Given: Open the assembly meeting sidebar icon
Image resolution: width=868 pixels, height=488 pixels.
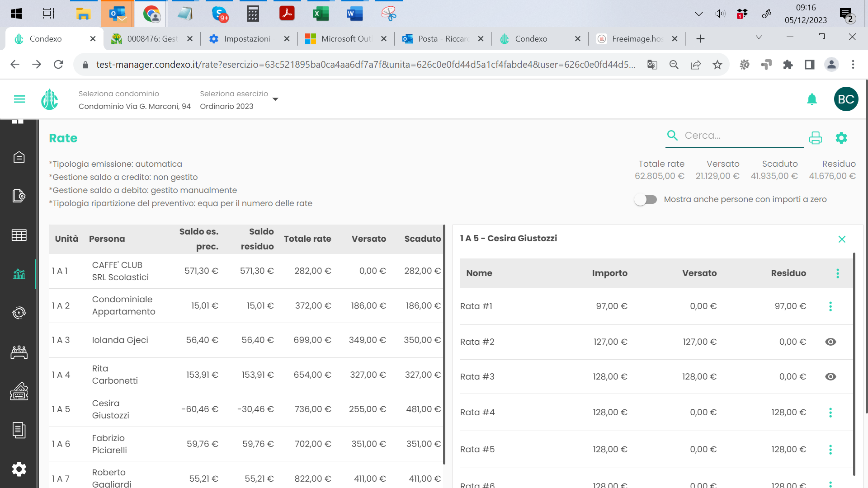Looking at the screenshot, I should 19,352.
